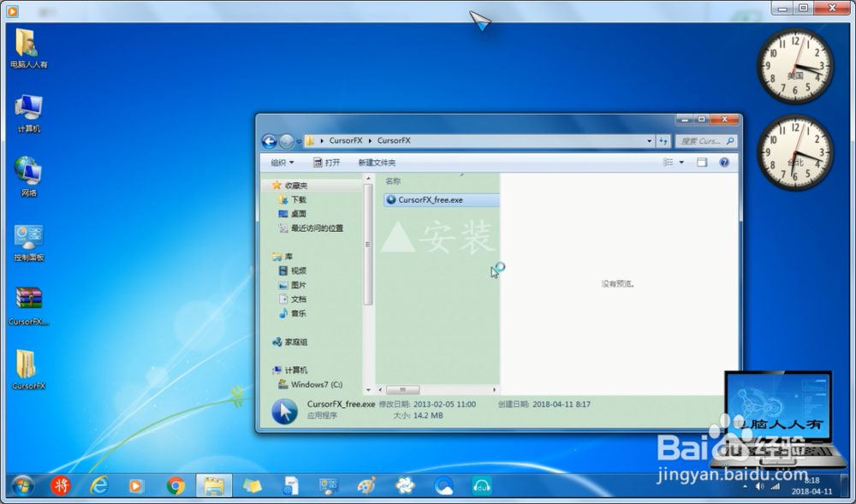Create a folder with 新建文件夹
The image size is (856, 504).
[377, 163]
